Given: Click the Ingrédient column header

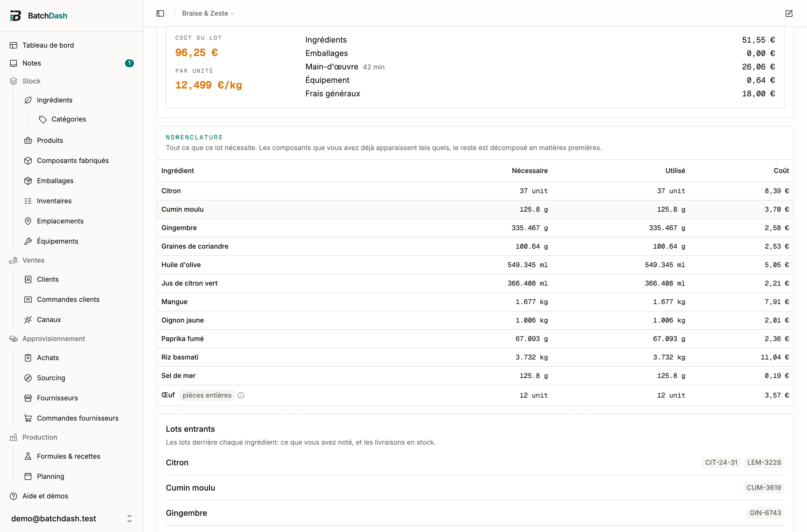Looking at the screenshot, I should point(178,171).
